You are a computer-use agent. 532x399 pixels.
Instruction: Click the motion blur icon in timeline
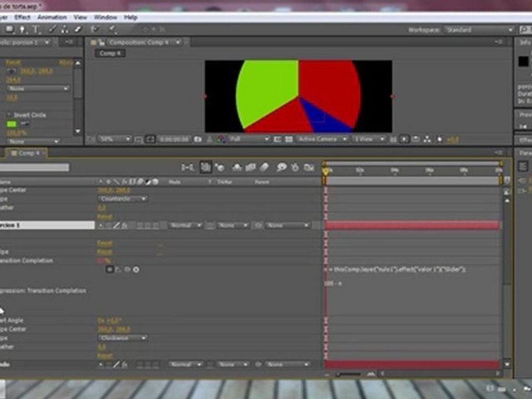(x=264, y=167)
